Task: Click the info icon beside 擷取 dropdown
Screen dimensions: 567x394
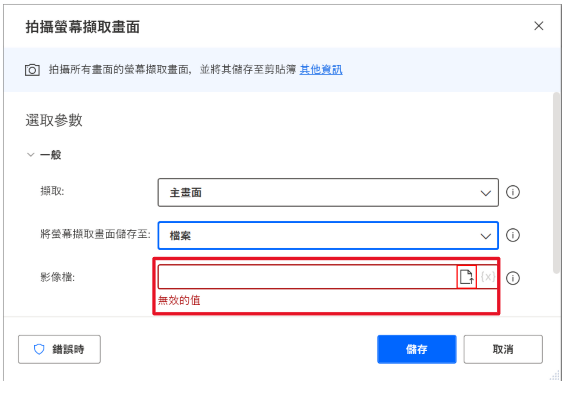Action: pos(513,192)
